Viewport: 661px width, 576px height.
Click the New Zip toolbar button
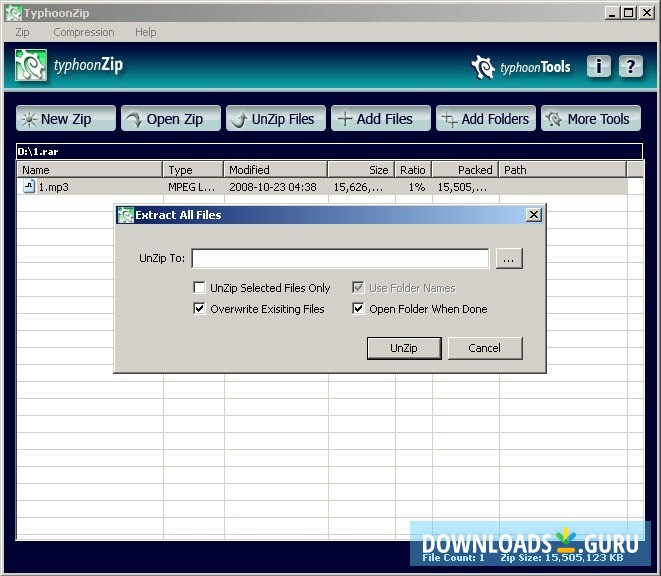66,118
